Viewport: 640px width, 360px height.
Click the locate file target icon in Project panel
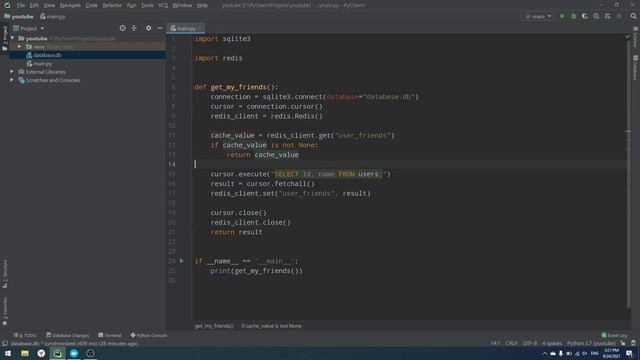(122, 28)
